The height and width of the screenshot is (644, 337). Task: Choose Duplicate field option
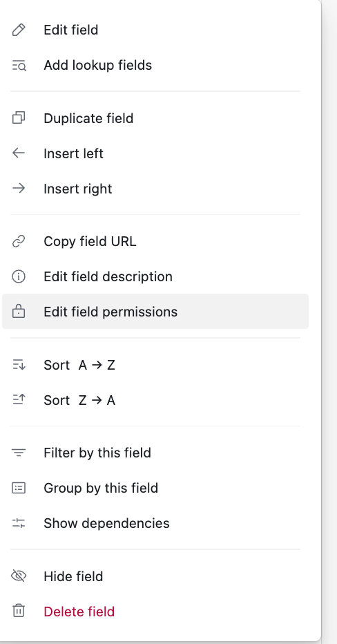(155, 118)
